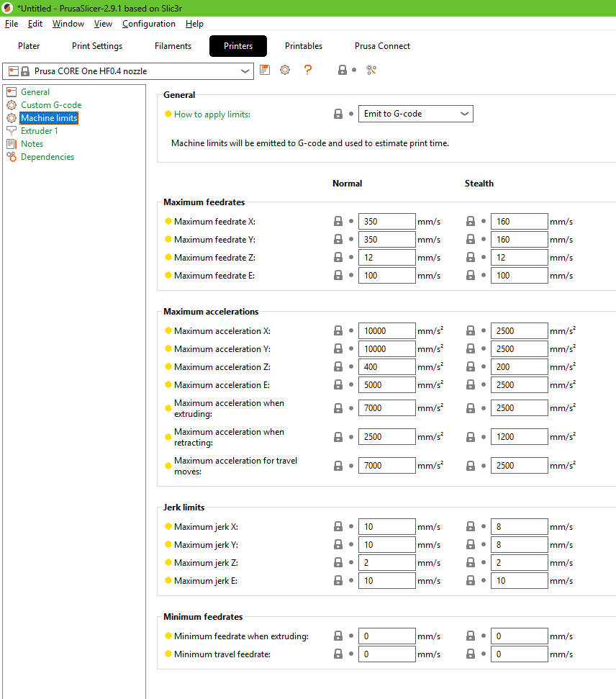Switch to the Print Settings tab
This screenshot has width=616, height=699.
point(97,46)
